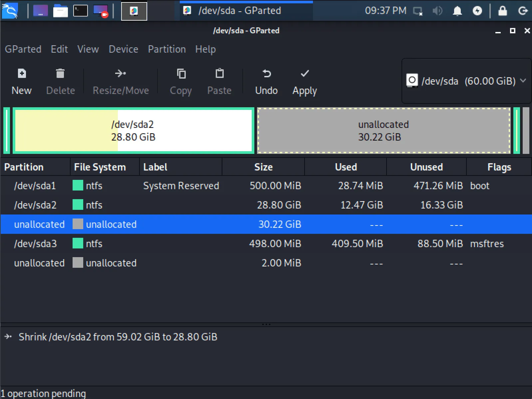Select the pending Shrink /dev/sda2 operation
The height and width of the screenshot is (399, 532).
(118, 337)
